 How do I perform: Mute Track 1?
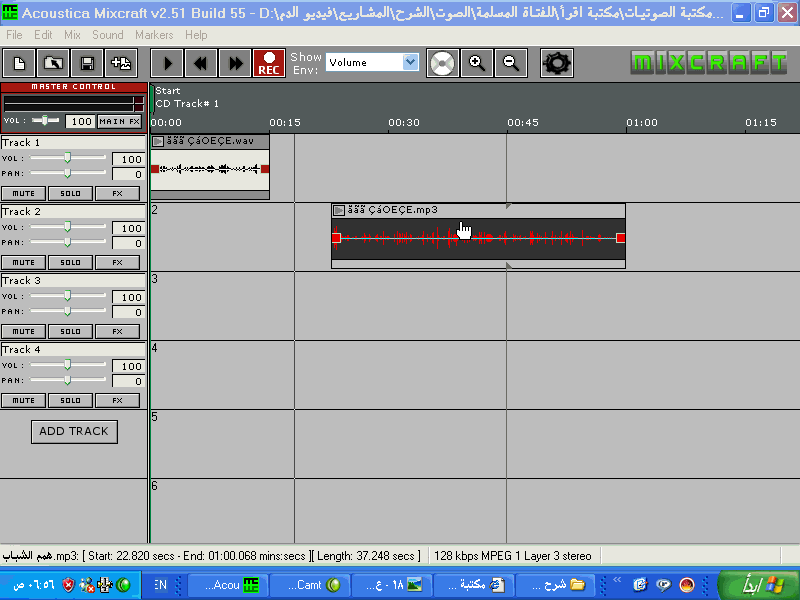coord(23,193)
